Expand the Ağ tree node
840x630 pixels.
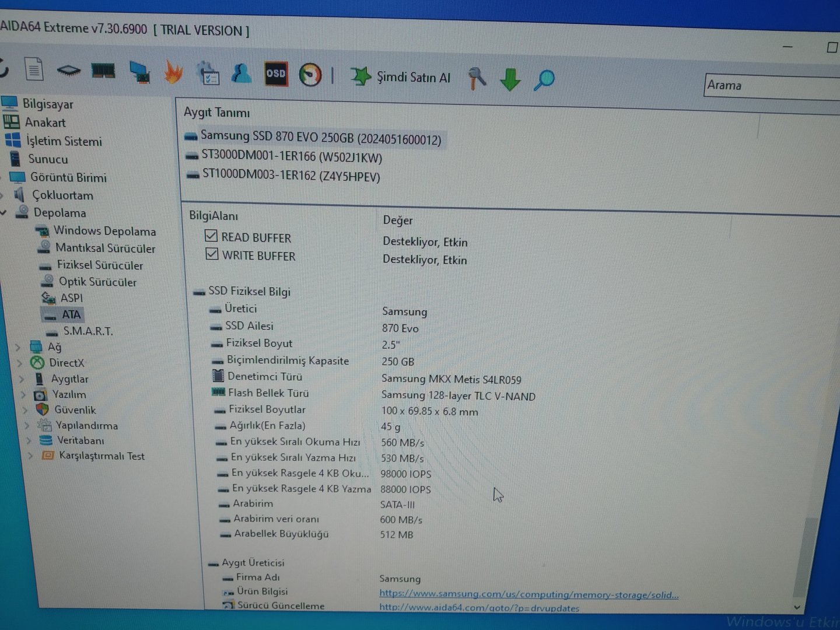coord(17,346)
